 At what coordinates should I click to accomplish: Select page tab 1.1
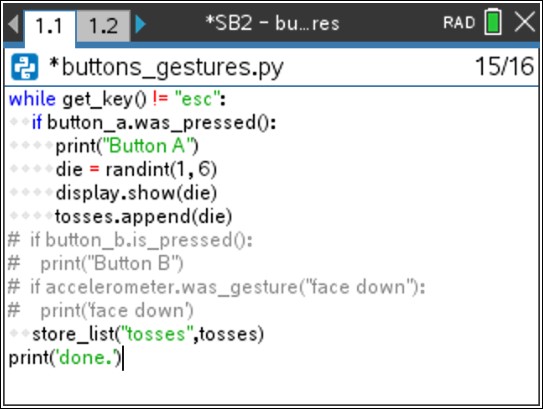tap(49, 27)
